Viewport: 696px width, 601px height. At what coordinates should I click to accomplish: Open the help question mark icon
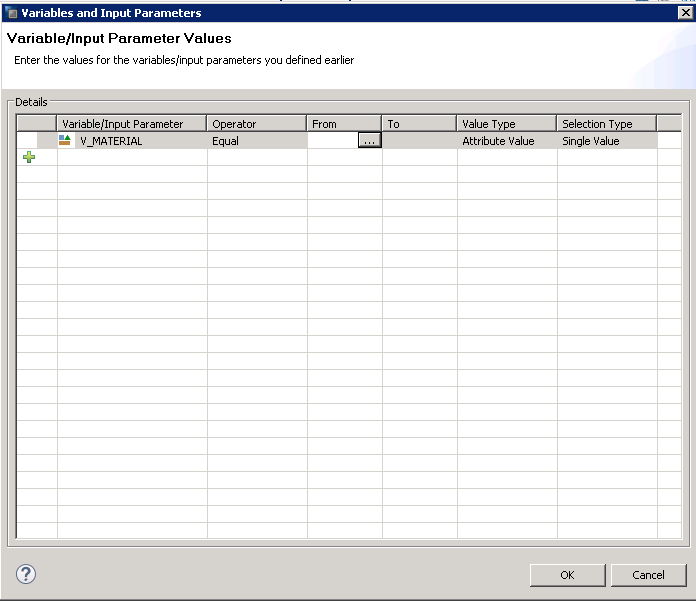pyautogui.click(x=26, y=574)
